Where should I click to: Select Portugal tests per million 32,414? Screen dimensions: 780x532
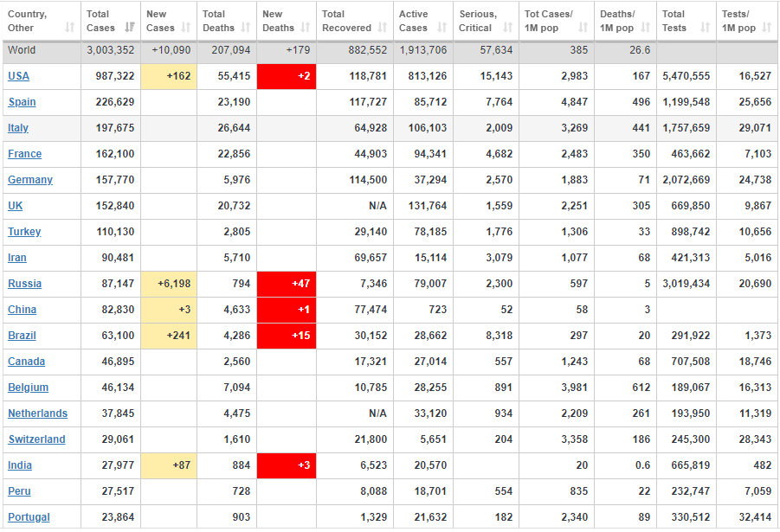[x=755, y=517]
